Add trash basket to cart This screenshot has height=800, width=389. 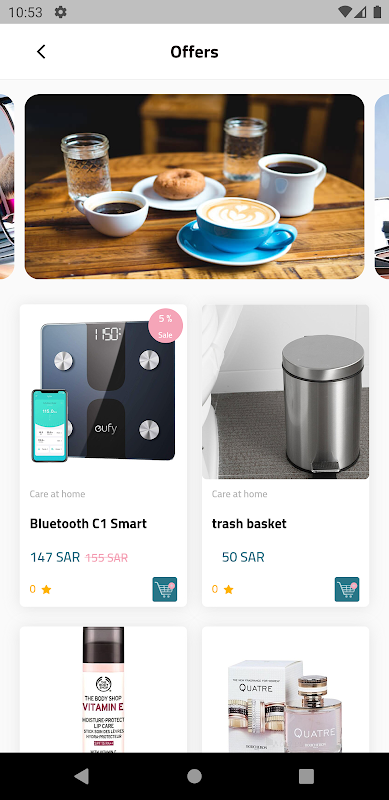point(347,589)
